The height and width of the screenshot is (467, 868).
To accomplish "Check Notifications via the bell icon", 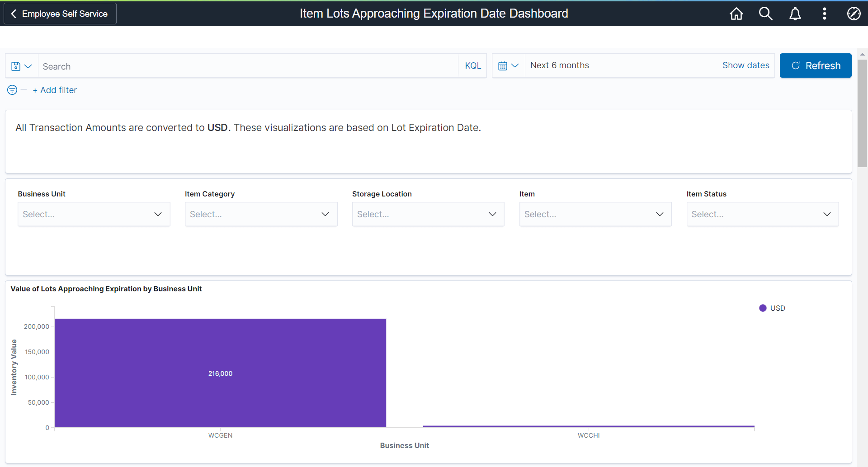I will 795,14.
